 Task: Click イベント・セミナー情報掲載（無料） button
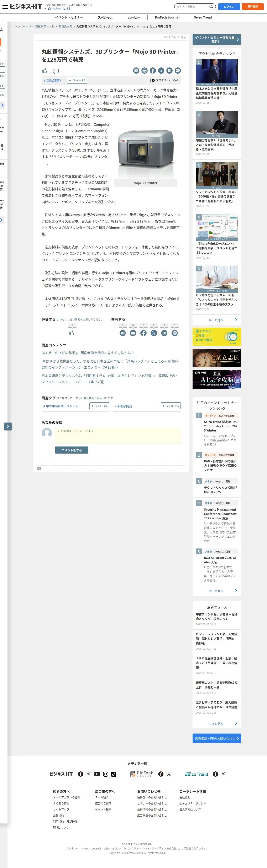point(217,40)
